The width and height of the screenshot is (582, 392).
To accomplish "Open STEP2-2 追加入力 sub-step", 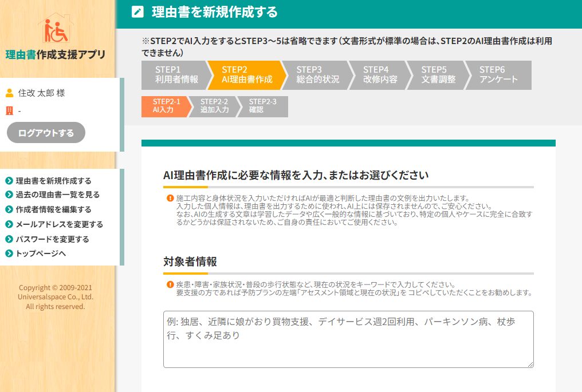I will coord(214,106).
